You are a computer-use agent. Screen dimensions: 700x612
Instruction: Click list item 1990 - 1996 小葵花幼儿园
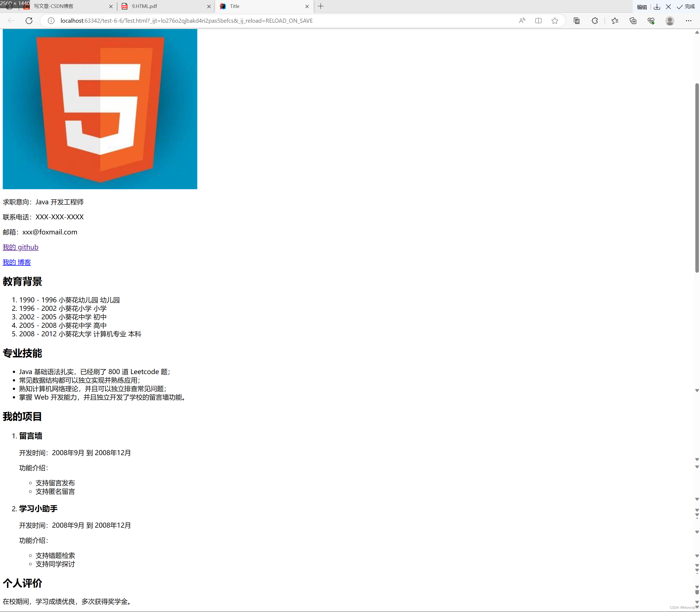coord(69,300)
